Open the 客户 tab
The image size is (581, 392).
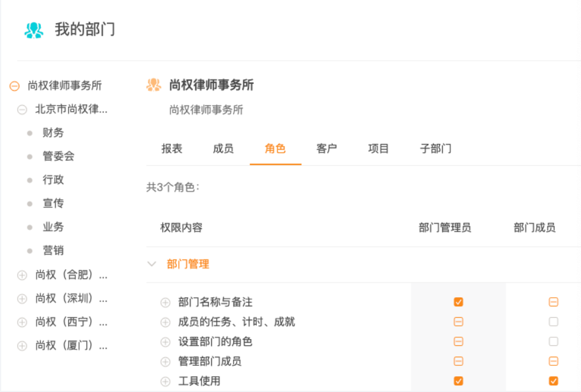pyautogui.click(x=327, y=148)
